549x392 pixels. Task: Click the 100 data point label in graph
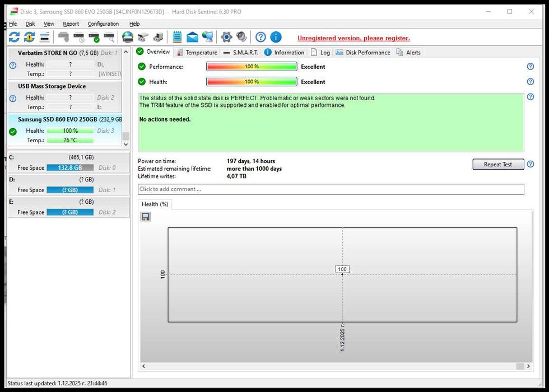(342, 269)
